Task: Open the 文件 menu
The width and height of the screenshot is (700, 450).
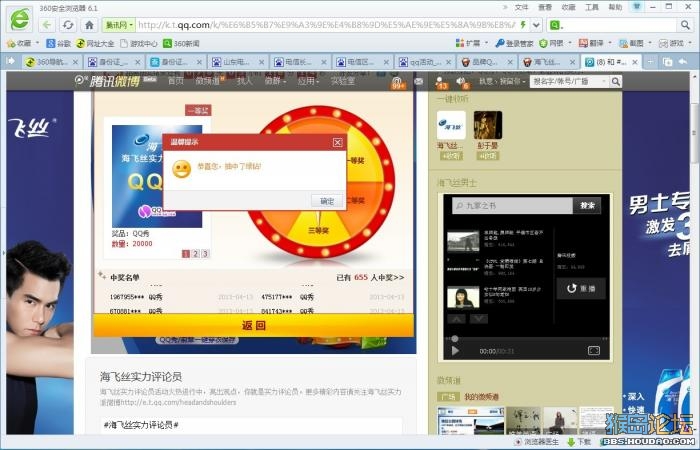Action: point(521,7)
